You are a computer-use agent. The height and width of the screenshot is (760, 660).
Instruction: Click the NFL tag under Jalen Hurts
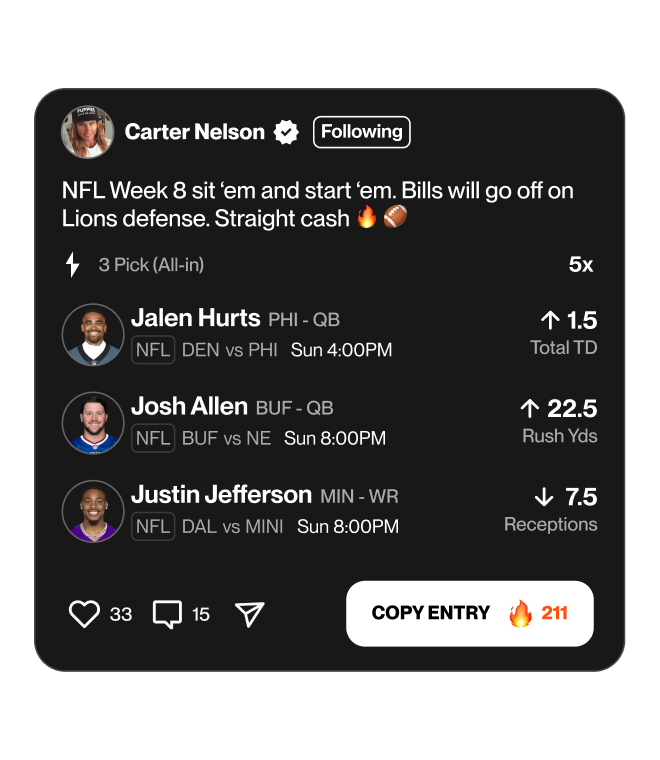click(x=153, y=350)
